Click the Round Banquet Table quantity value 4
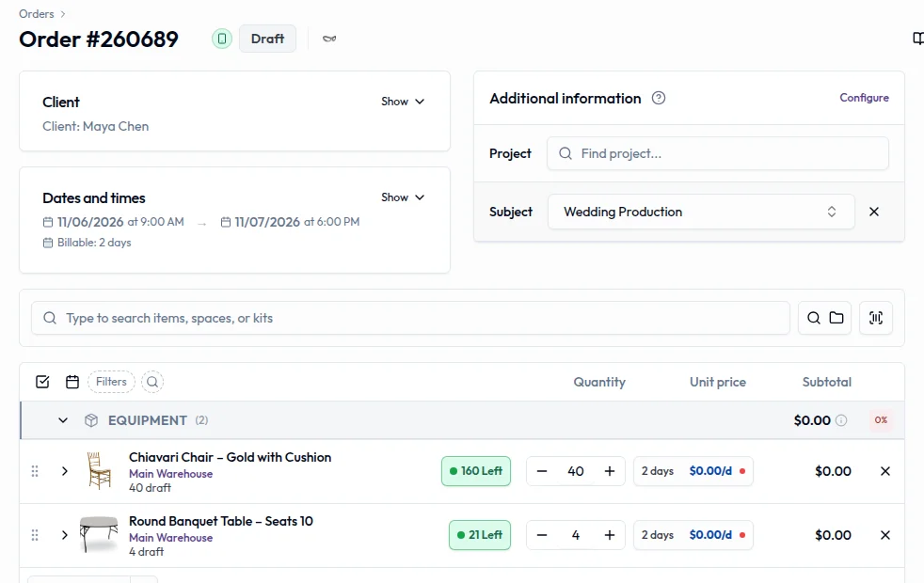Screen dimensions: 924x583 coord(576,535)
